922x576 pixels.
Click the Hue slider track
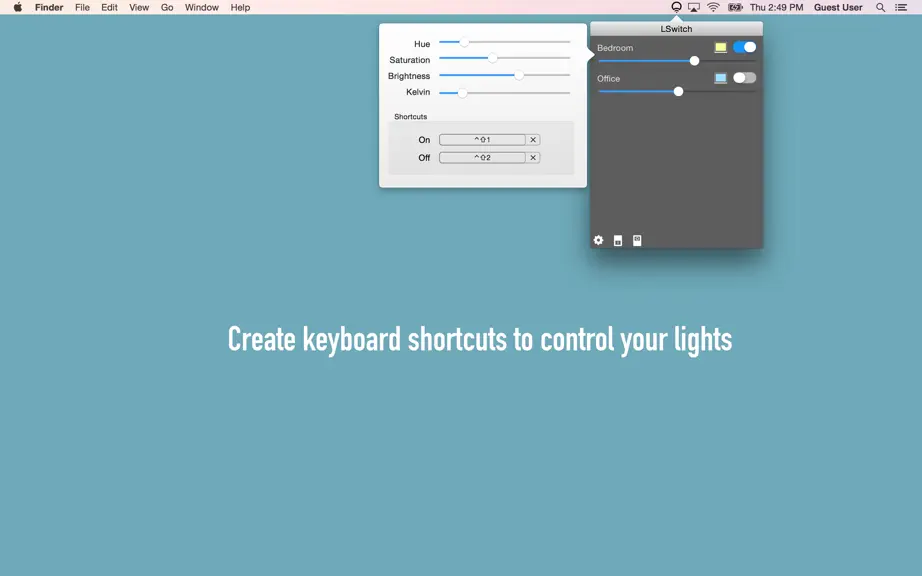pos(505,42)
